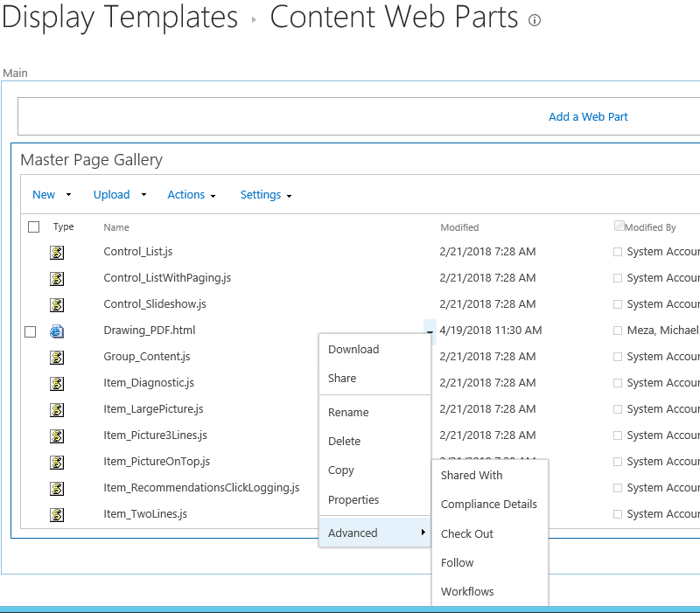Toggle the select-all checkbox in the header row
Screen dimensions: 700x613
click(x=34, y=227)
